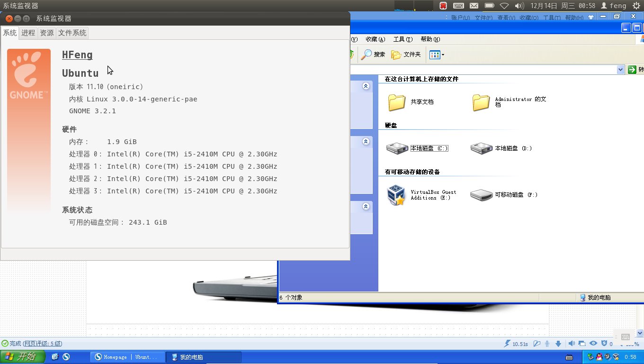Click the QQ penguin tray icon
This screenshot has width=644, height=364.
tap(599, 356)
